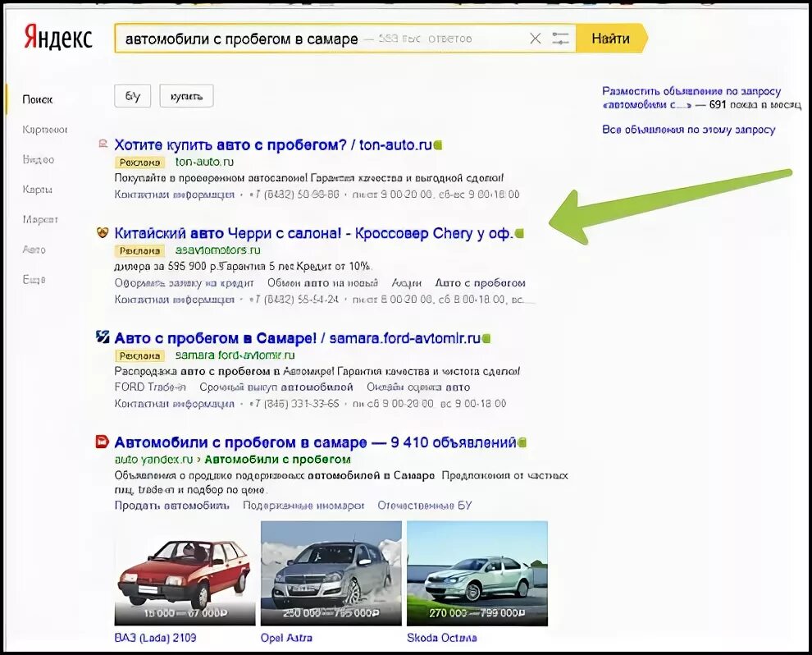Click Opel Astra caption link
812x655 pixels.
pyautogui.click(x=286, y=638)
